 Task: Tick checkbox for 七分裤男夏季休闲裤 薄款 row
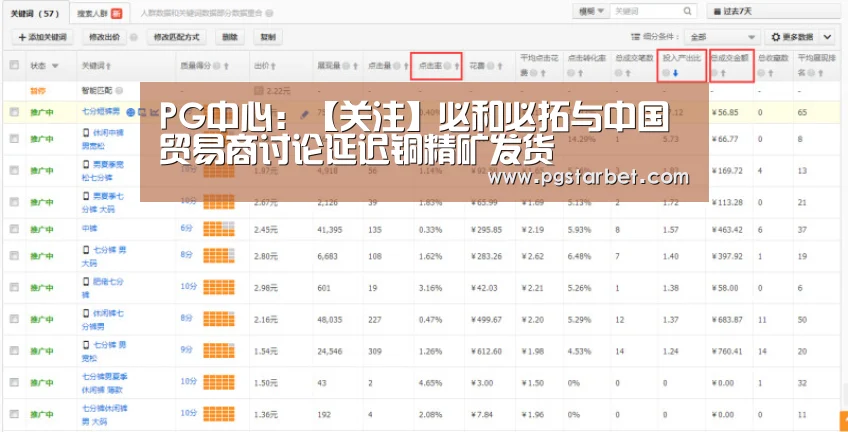14,382
